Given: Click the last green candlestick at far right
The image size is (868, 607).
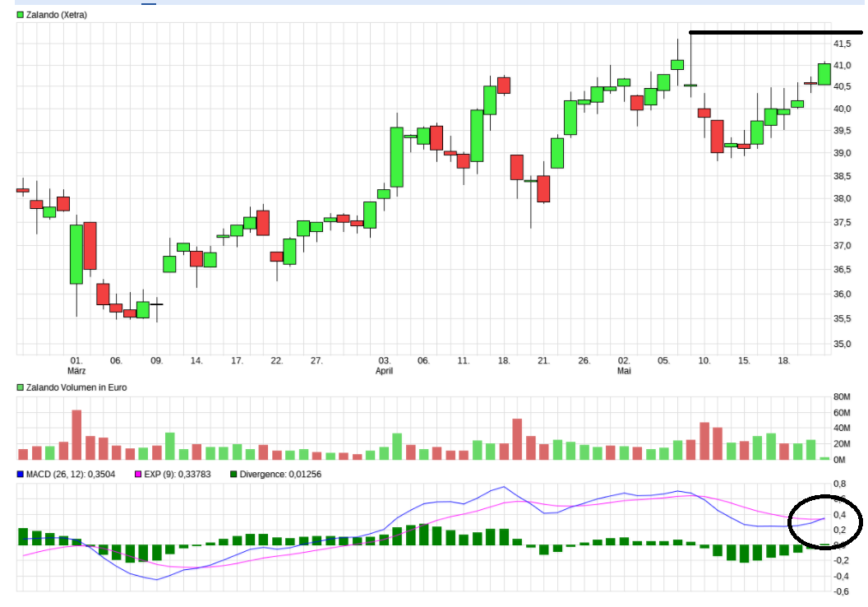Looking at the screenshot, I should pos(824,74).
